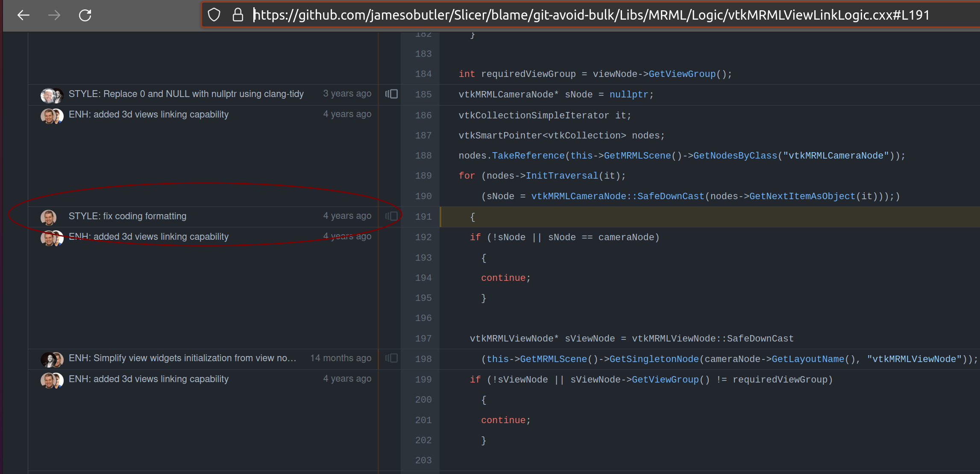This screenshot has width=980, height=474.
Task: Open commit "STYLE: Replace 0 and NULL with nullptr"
Action: [x=186, y=94]
